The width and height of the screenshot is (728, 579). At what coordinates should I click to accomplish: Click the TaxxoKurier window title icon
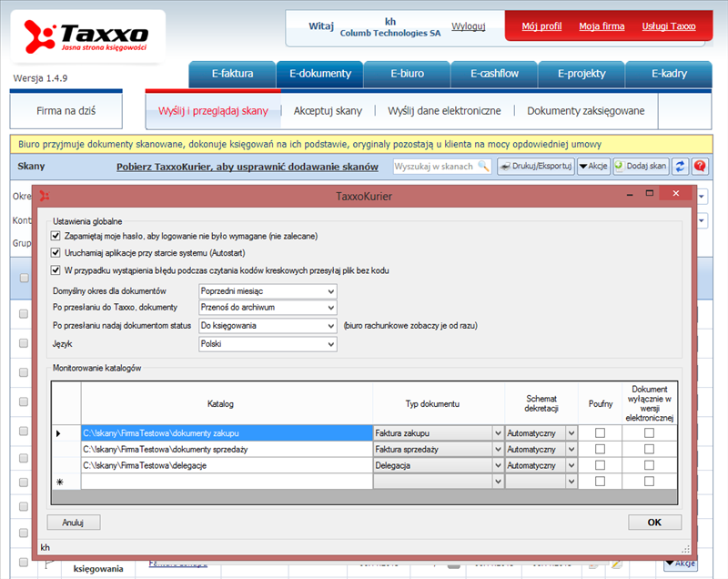click(45, 196)
